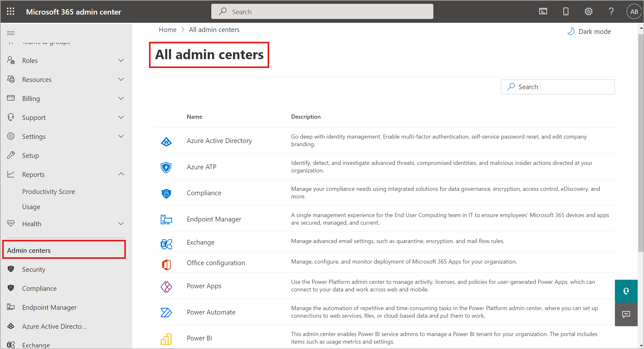Click the Power Apps icon
The width and height of the screenshot is (644, 349).
coord(166,287)
